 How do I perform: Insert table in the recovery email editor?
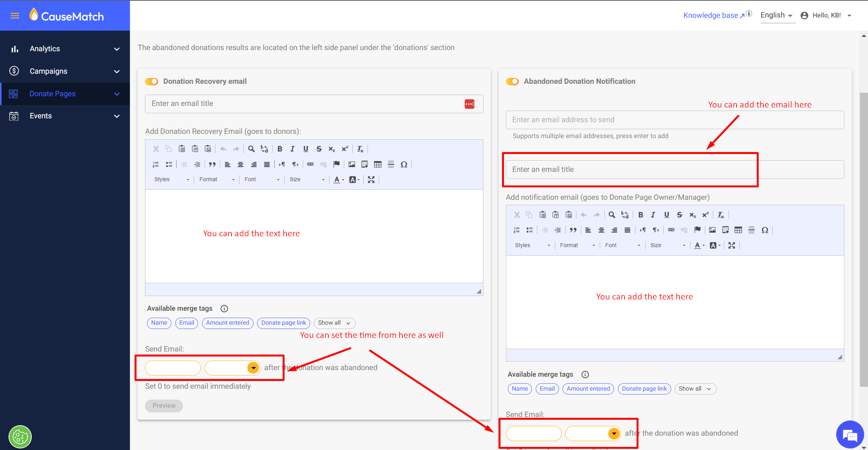click(378, 164)
